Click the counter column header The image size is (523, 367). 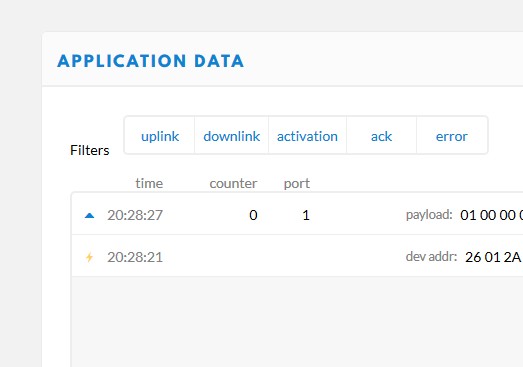tap(233, 183)
